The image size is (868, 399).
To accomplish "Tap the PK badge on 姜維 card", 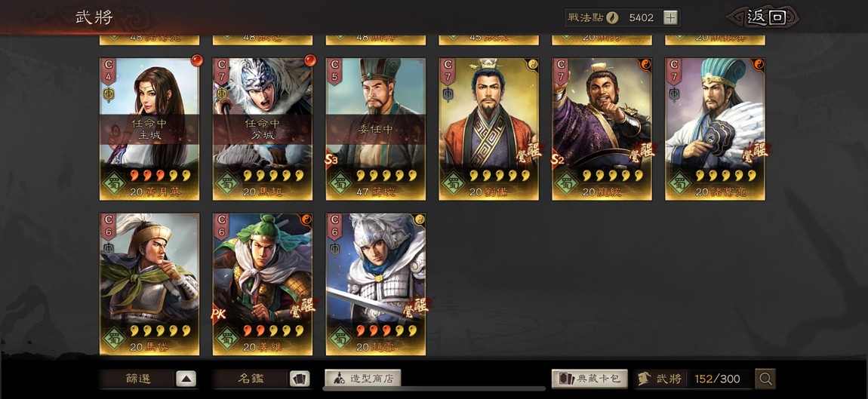I will coord(219,314).
